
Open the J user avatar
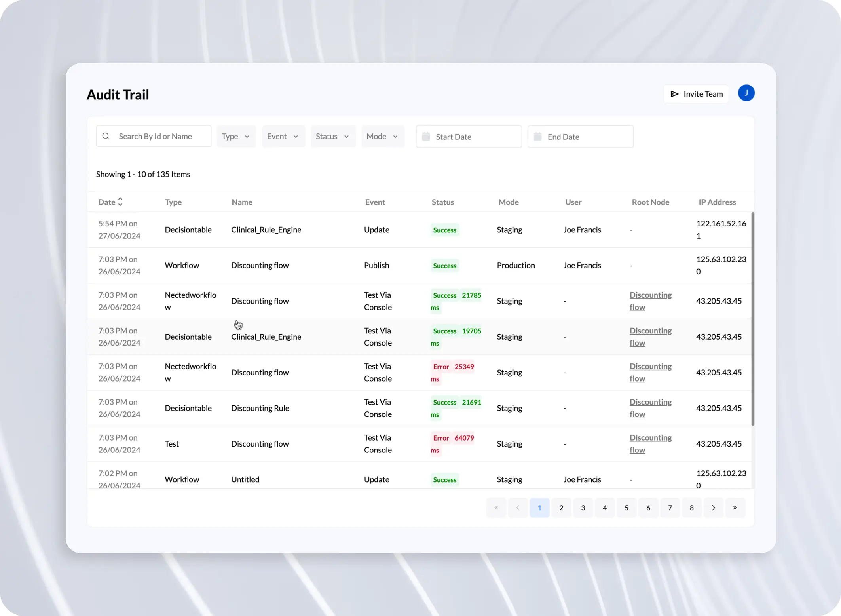(746, 93)
